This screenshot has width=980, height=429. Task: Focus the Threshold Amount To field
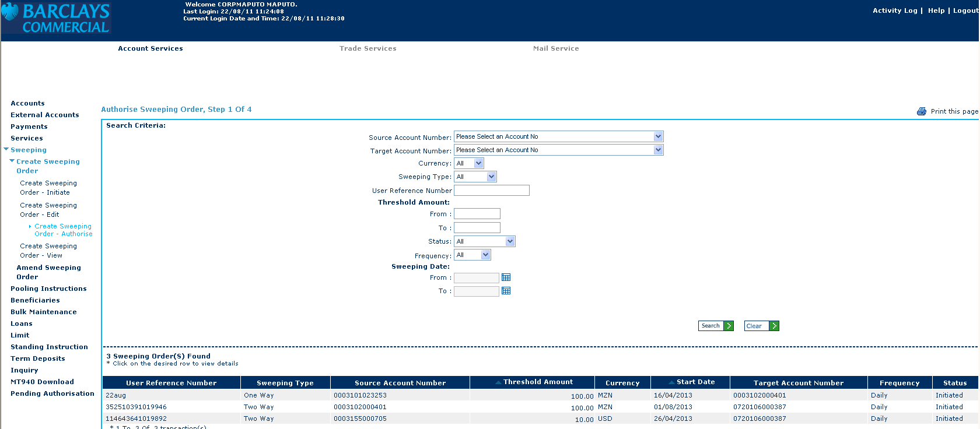[477, 228]
